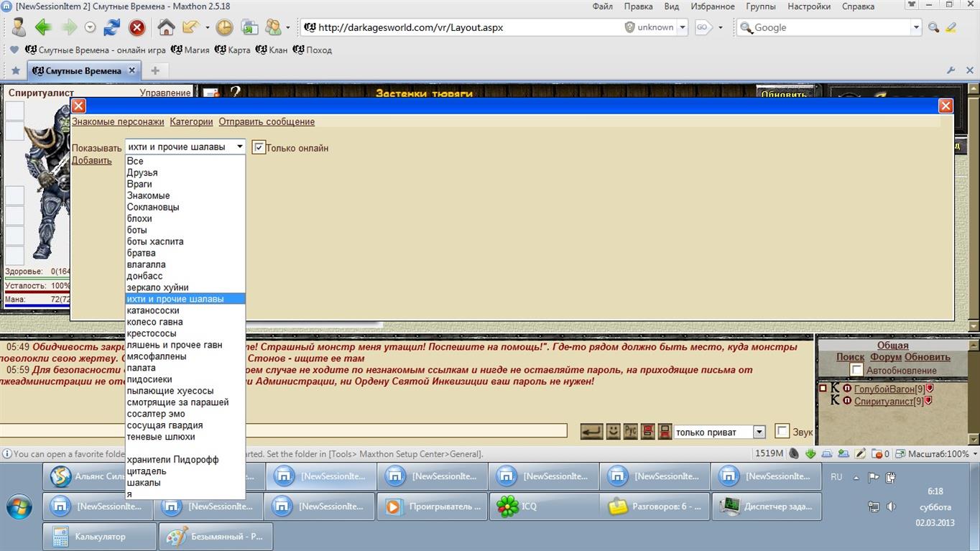The width and height of the screenshot is (980, 551).
Task: Uncheck the Только онлайн checkbox
Action: (259, 147)
